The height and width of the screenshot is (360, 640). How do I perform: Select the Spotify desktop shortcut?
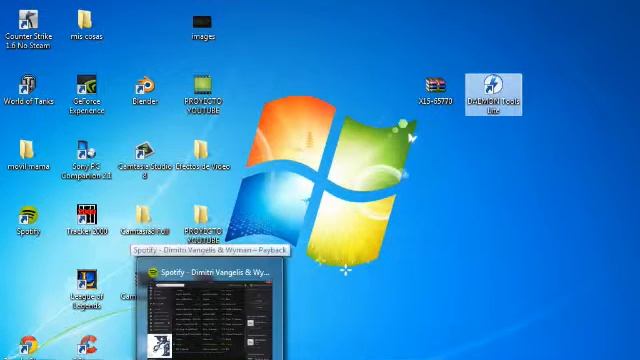click(28, 221)
